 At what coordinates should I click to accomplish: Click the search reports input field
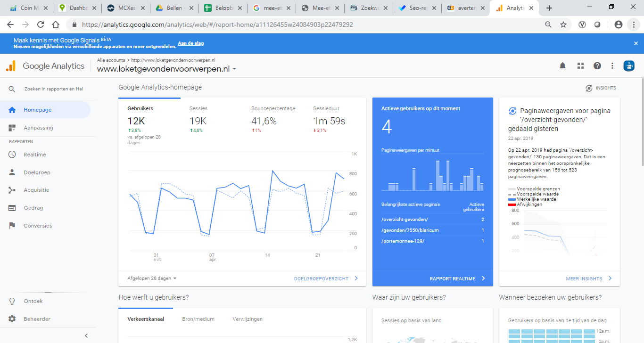click(x=54, y=89)
